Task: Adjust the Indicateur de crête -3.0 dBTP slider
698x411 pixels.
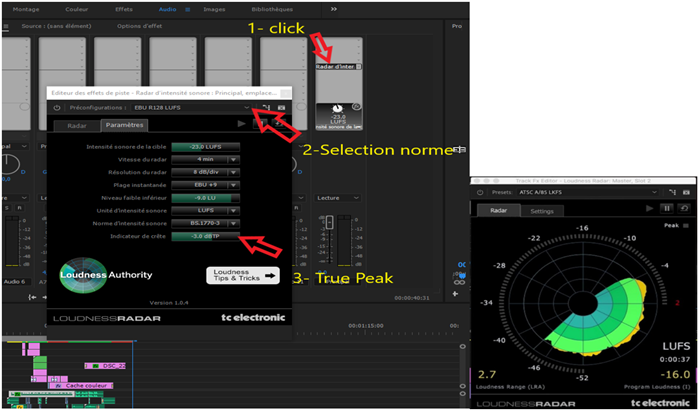Action: click(x=206, y=236)
